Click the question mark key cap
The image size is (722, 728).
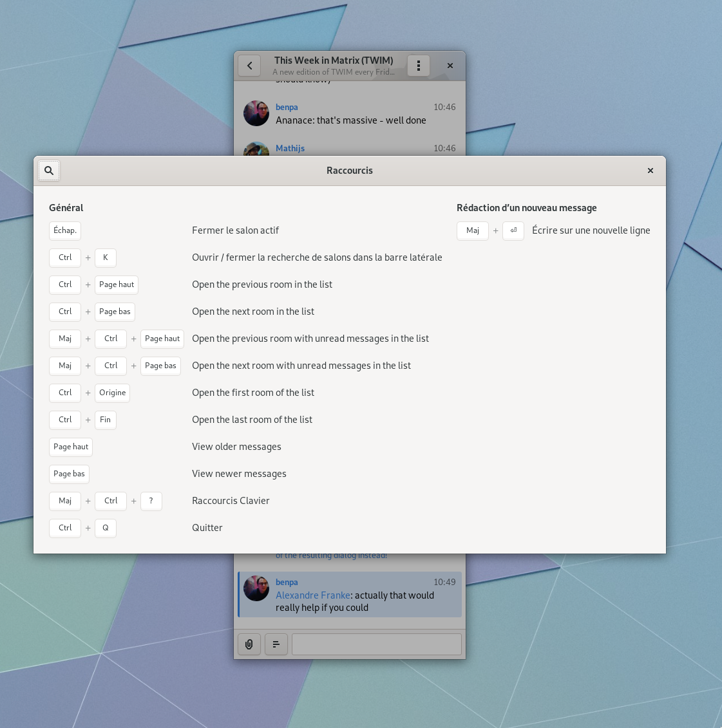[x=151, y=501]
